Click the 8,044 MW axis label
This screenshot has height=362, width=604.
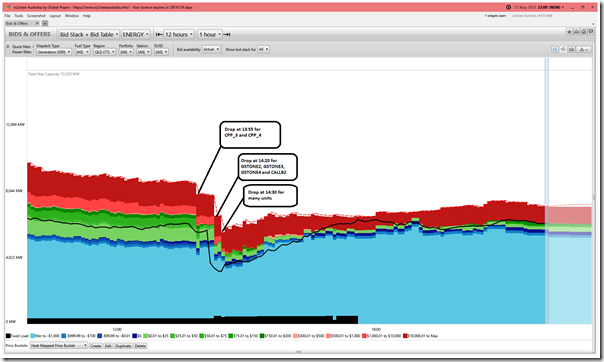(15, 191)
